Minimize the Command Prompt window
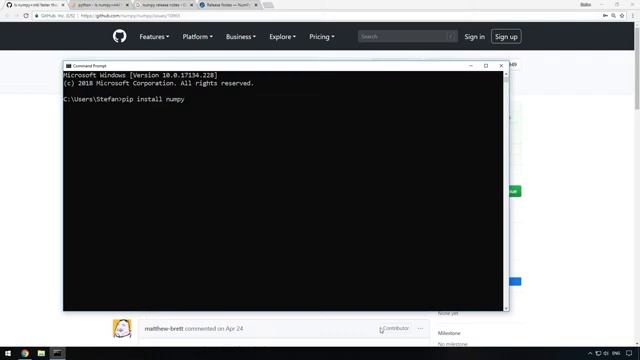640x360 pixels. pyautogui.click(x=471, y=65)
